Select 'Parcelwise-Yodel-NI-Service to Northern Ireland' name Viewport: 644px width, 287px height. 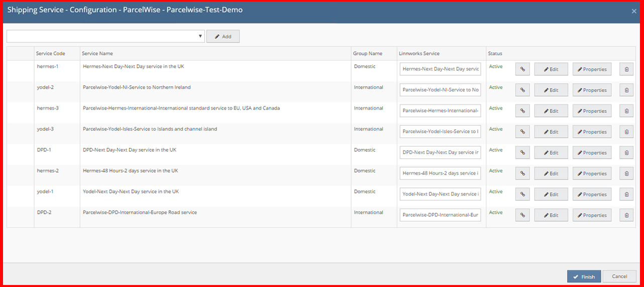[137, 87]
